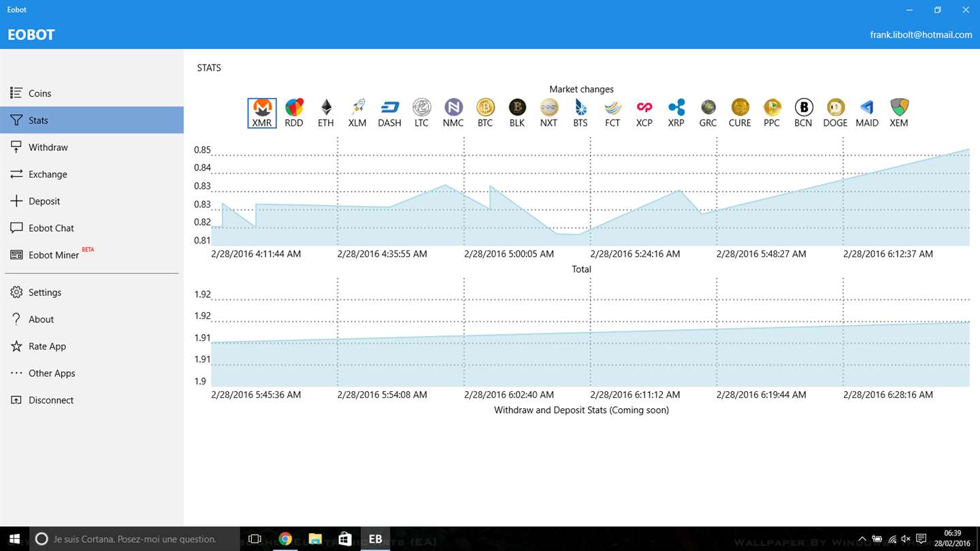The image size is (980, 551).
Task: Click the 2/28/2016 4:11:44 AM axis label
Action: 256,254
